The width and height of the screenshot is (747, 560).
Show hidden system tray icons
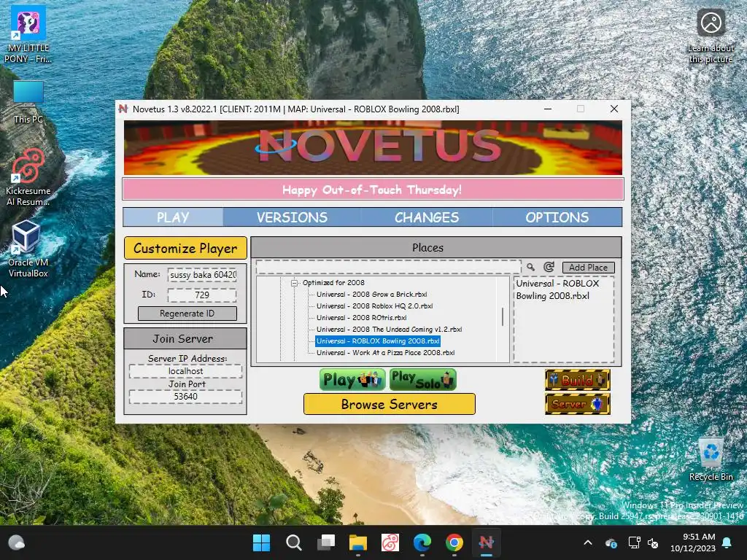(x=588, y=542)
